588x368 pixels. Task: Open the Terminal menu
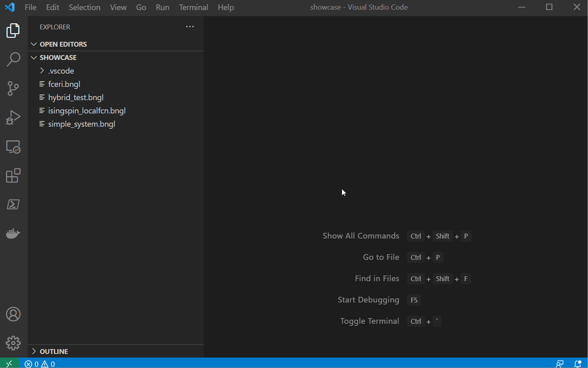[193, 7]
